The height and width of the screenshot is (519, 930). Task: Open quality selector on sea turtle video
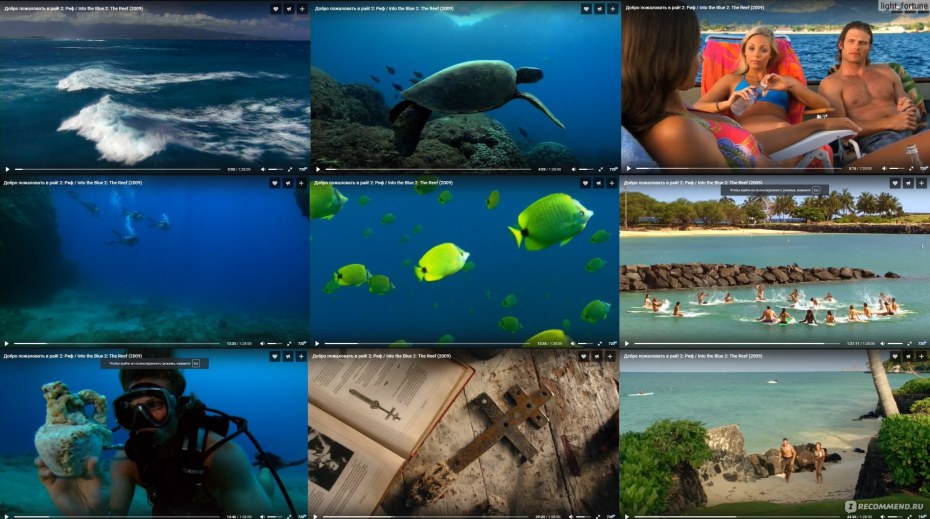click(612, 170)
